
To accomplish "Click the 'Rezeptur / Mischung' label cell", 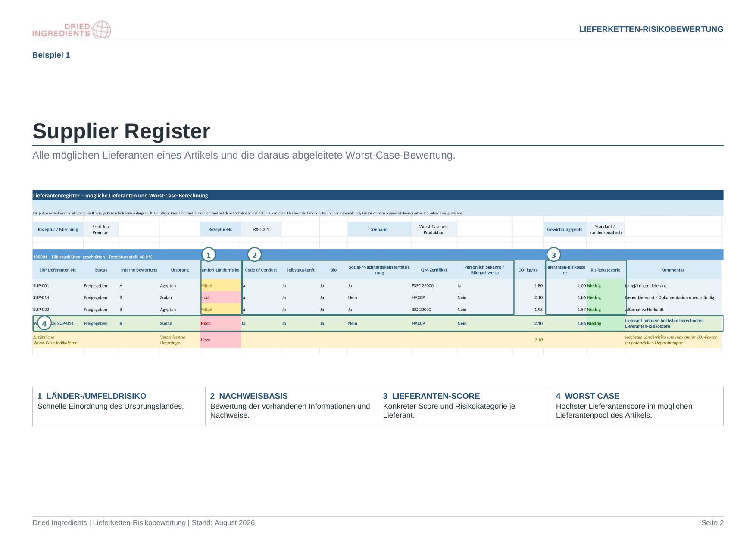I will point(58,229).
